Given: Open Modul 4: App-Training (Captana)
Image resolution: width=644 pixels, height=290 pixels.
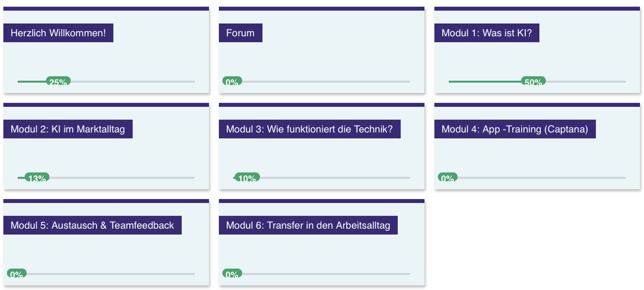Looking at the screenshot, I should [x=514, y=130].
